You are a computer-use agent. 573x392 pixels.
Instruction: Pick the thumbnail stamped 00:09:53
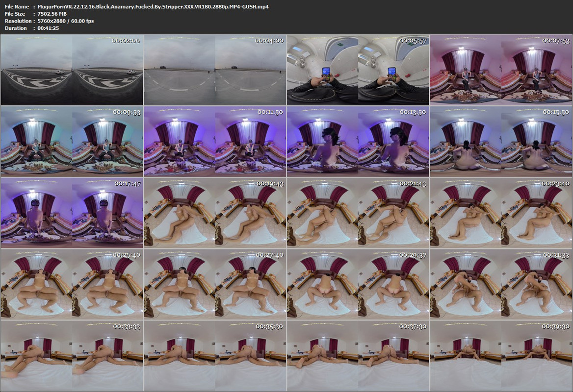click(x=72, y=142)
